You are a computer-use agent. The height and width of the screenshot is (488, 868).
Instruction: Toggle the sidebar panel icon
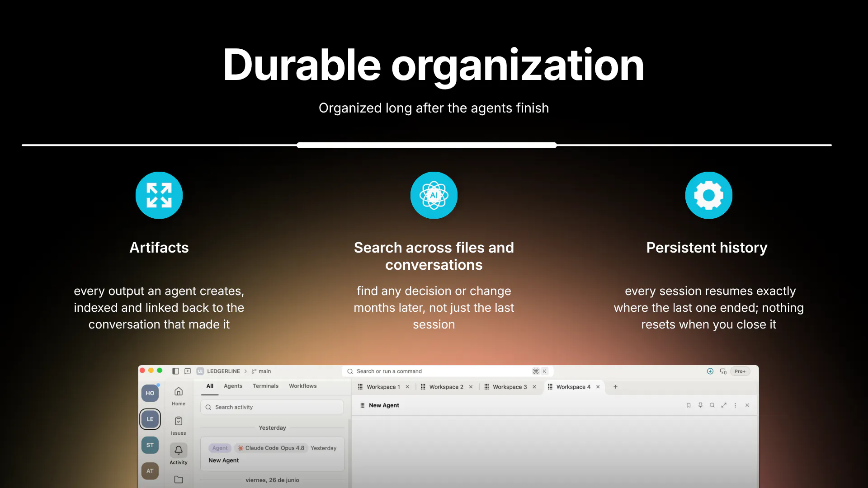coord(175,371)
